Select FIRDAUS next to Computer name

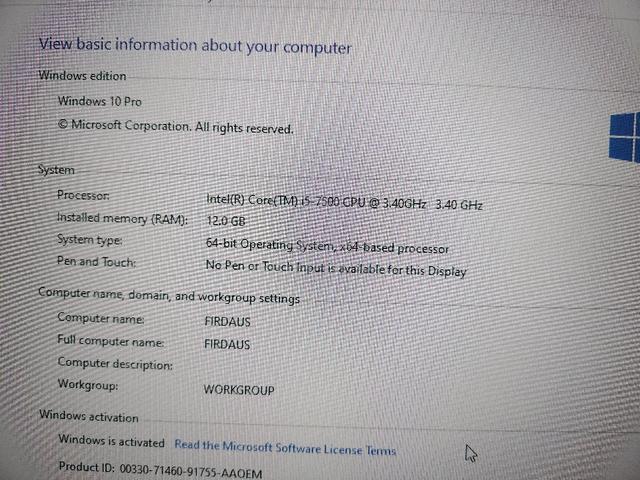pos(227,322)
